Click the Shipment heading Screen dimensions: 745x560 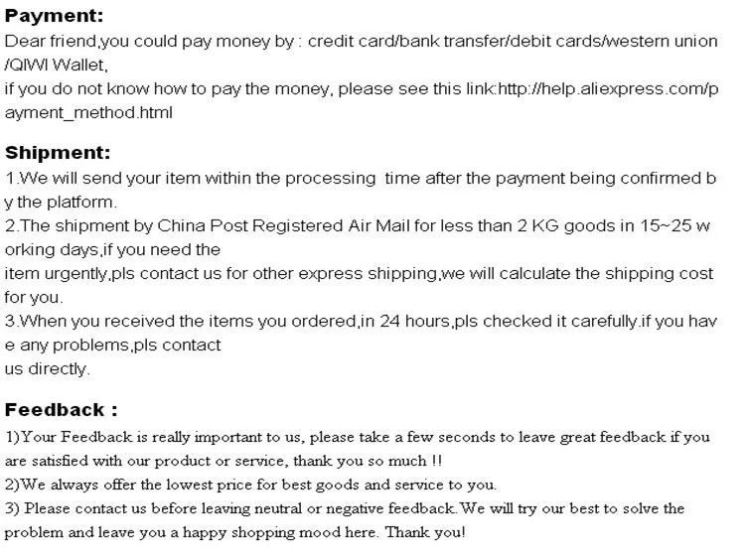coord(58,153)
